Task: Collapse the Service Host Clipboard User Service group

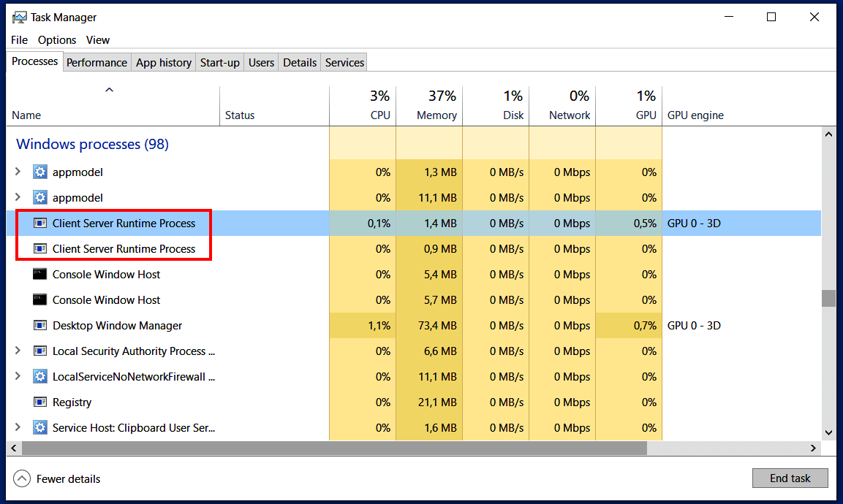Action: coord(18,427)
